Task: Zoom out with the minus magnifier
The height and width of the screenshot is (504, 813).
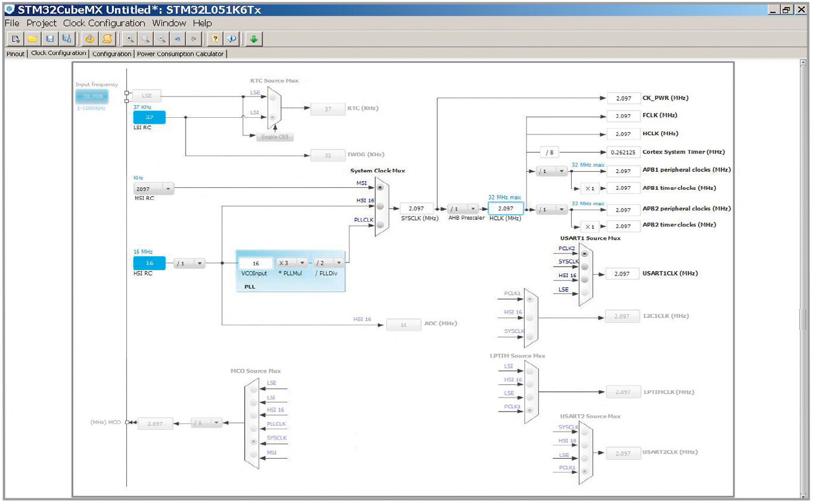Action: click(162, 39)
